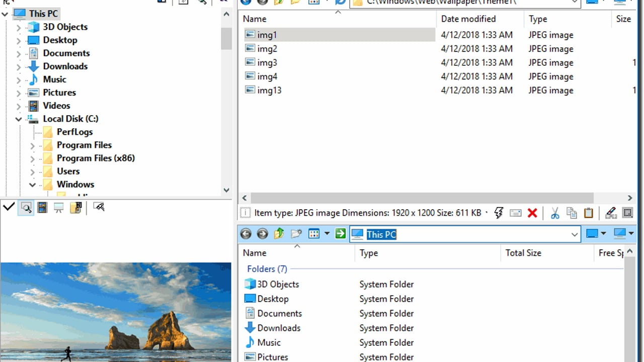
Task: Toggle the preview magnifier mode
Action: click(x=26, y=207)
